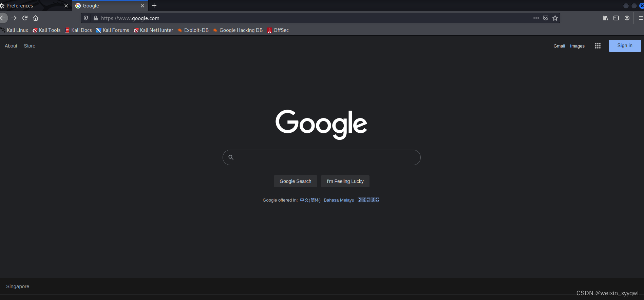
Task: Toggle the sidebar view
Action: [x=616, y=18]
